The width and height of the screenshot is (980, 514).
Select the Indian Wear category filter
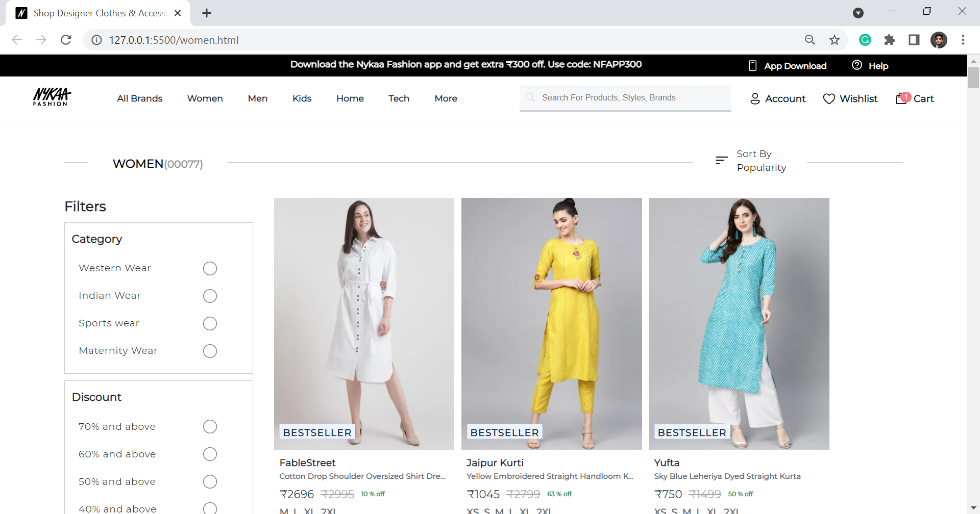pyautogui.click(x=210, y=296)
